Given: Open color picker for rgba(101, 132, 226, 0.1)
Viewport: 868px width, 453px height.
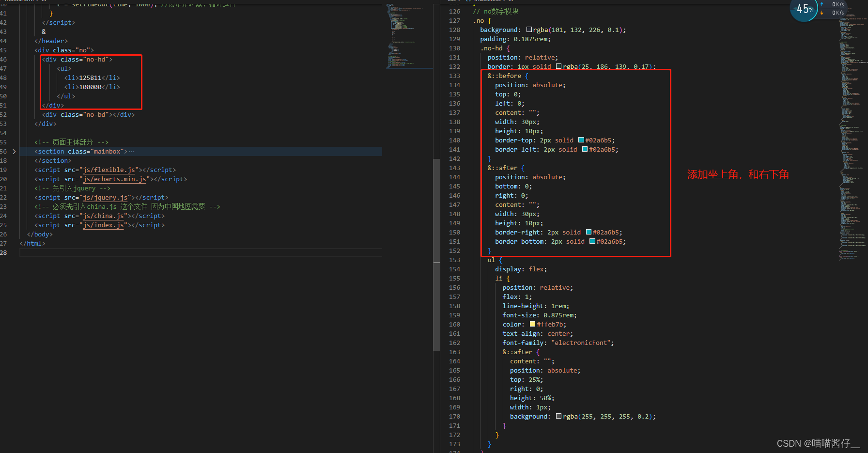Looking at the screenshot, I should tap(529, 30).
